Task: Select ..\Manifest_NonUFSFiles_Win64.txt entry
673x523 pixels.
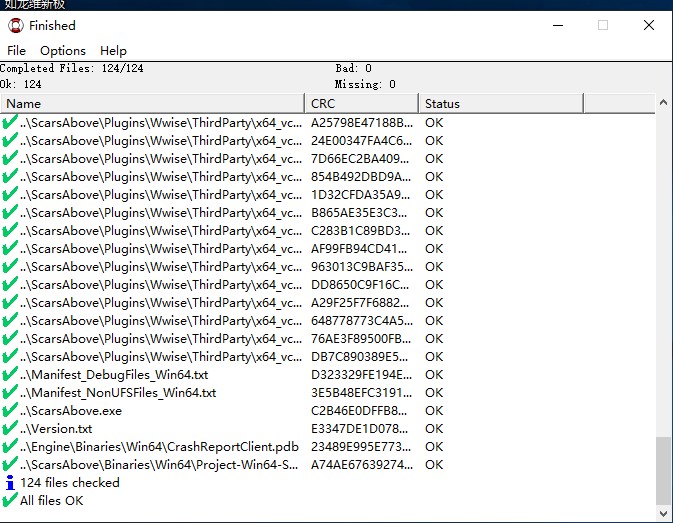Action: pyautogui.click(x=118, y=393)
